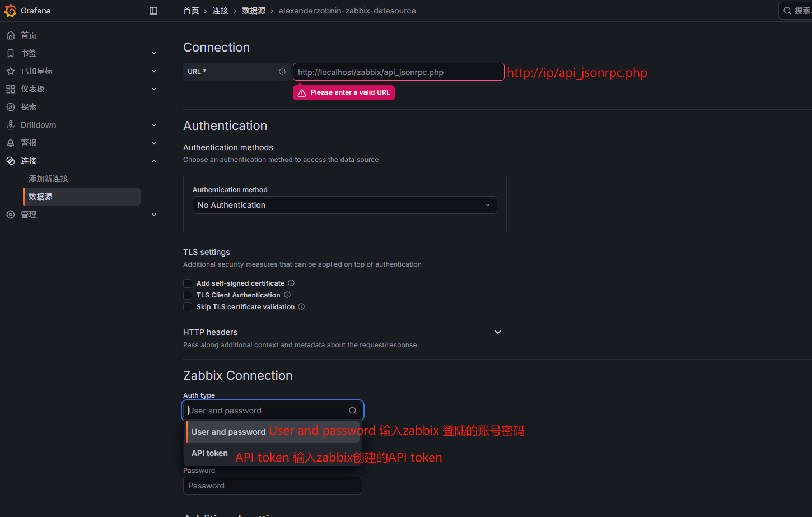Click magnifier icon inside Auth type field
Image resolution: width=812 pixels, height=517 pixels.
(x=353, y=411)
